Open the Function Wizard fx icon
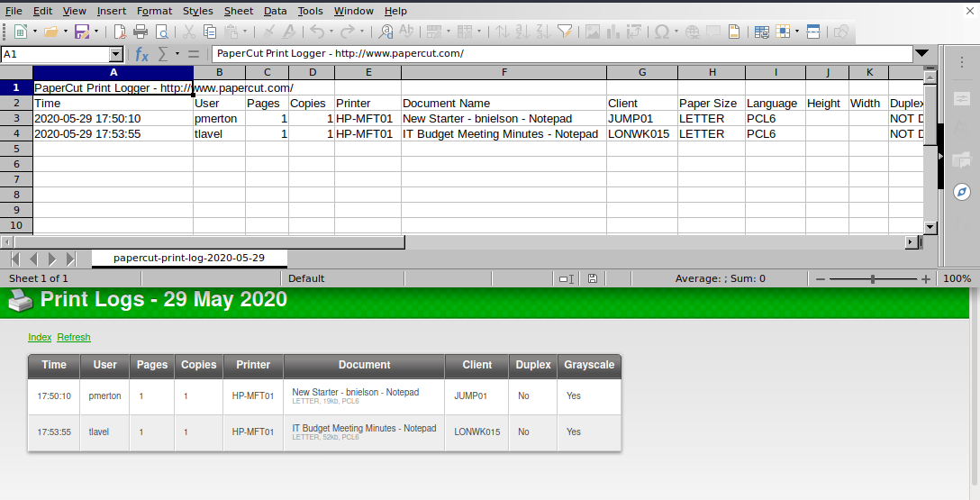 (142, 54)
